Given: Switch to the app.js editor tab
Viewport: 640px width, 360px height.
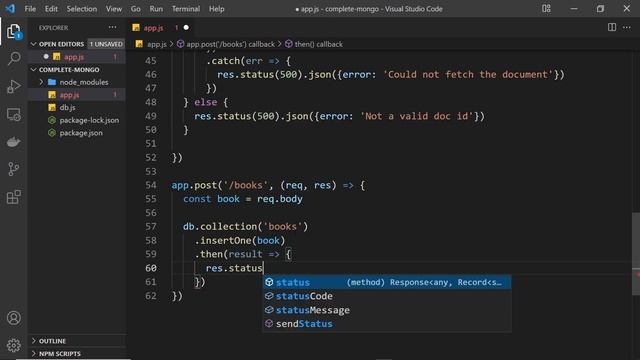Looking at the screenshot, I should coord(160,28).
